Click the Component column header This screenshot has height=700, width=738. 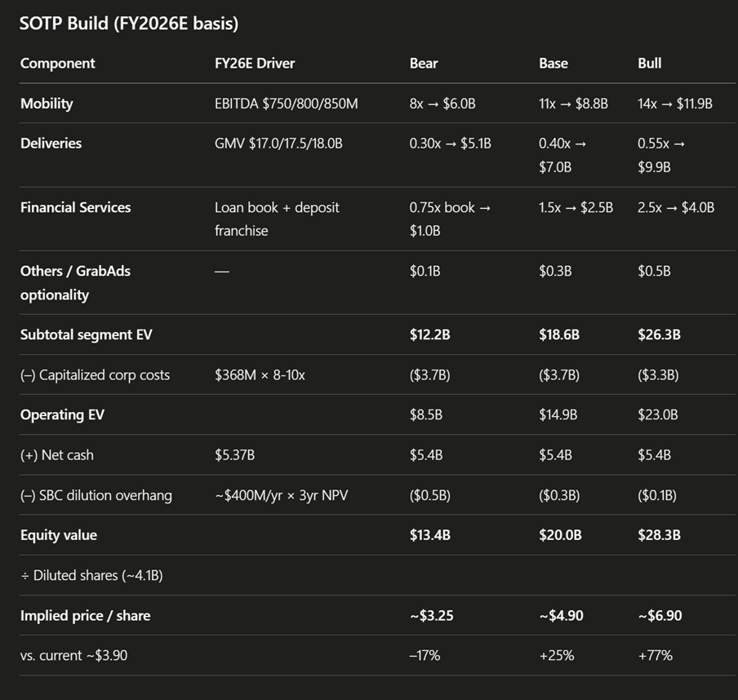[57, 64]
